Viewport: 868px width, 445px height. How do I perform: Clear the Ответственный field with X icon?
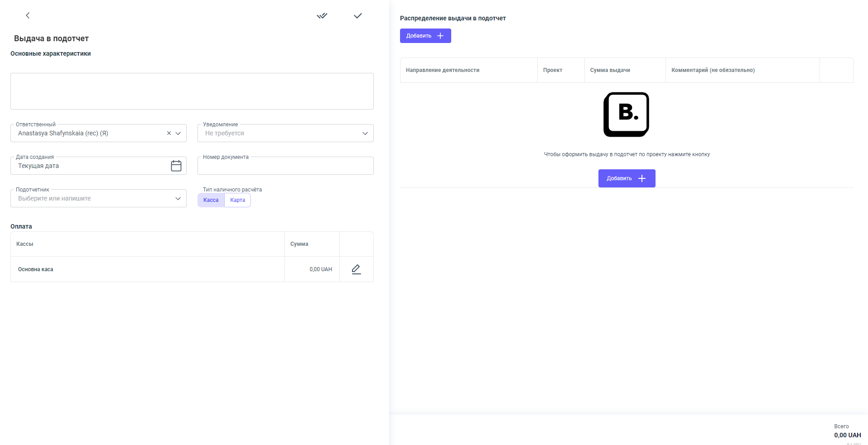(x=169, y=133)
